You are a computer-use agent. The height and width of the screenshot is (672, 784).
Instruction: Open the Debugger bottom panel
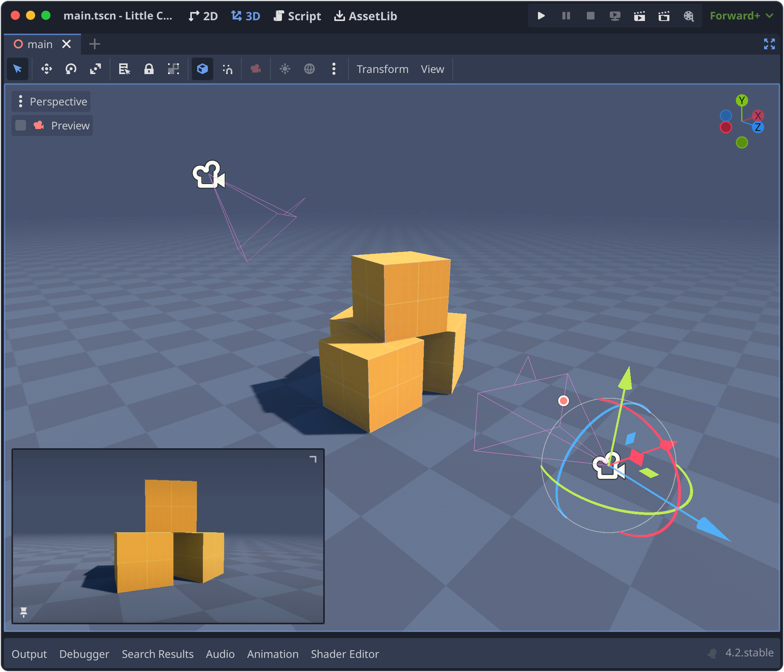(x=84, y=654)
